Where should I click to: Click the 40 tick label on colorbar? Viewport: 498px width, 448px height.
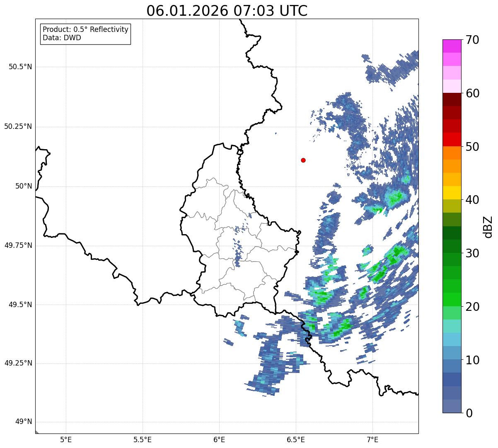click(x=472, y=200)
